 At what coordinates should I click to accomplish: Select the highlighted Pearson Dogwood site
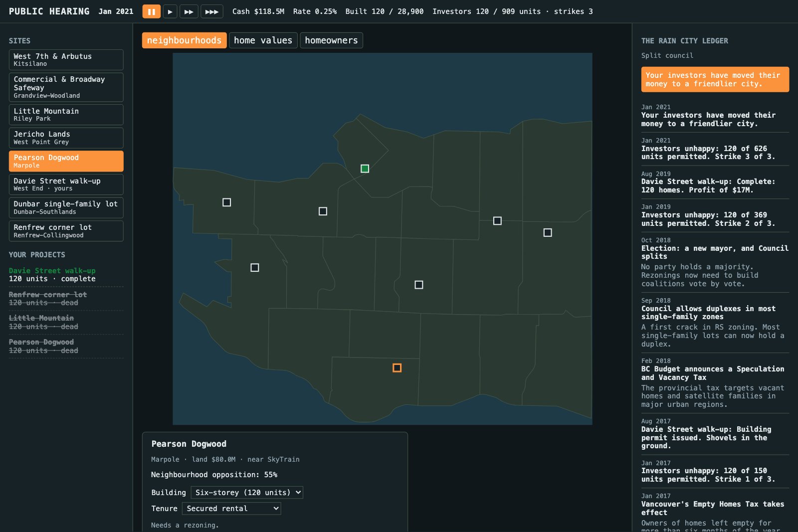tap(66, 161)
